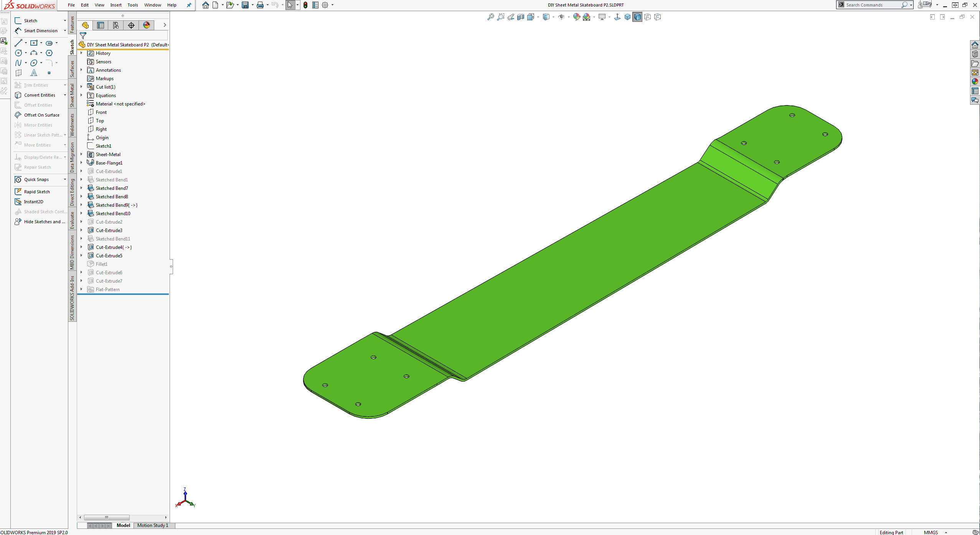Click the feature tree filter field
980x535 pixels.
124,36
